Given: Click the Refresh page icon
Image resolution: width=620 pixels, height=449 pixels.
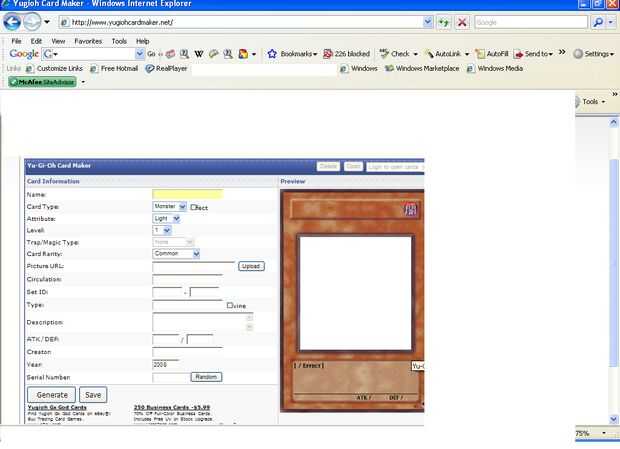Looking at the screenshot, I should tap(444, 22).
